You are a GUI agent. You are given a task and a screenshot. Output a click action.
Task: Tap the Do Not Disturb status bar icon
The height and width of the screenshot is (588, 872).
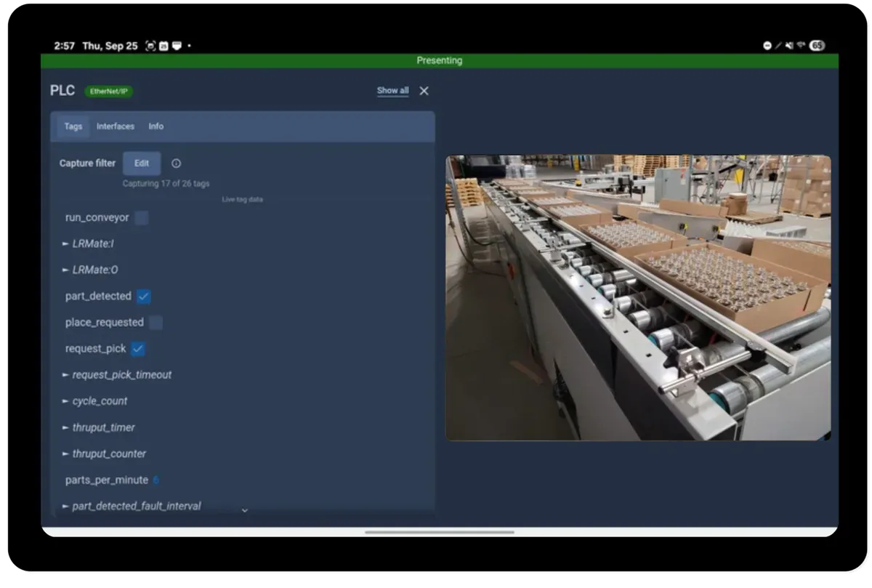pos(767,45)
